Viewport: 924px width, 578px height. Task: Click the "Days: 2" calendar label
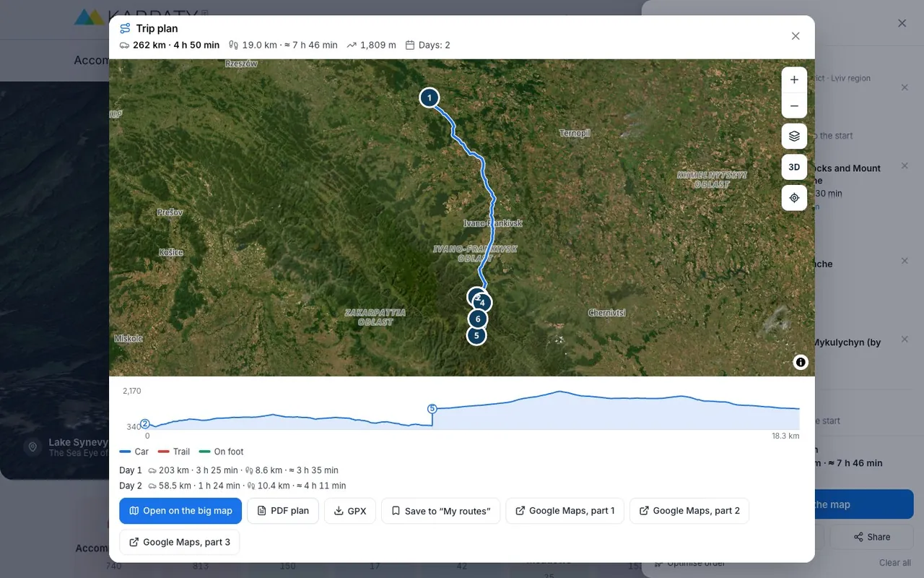pos(427,45)
